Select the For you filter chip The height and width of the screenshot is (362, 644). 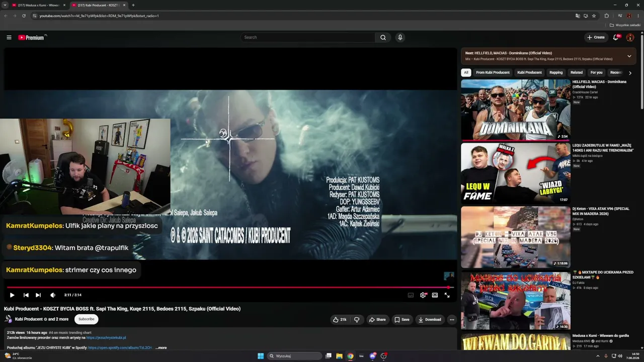[x=596, y=72]
